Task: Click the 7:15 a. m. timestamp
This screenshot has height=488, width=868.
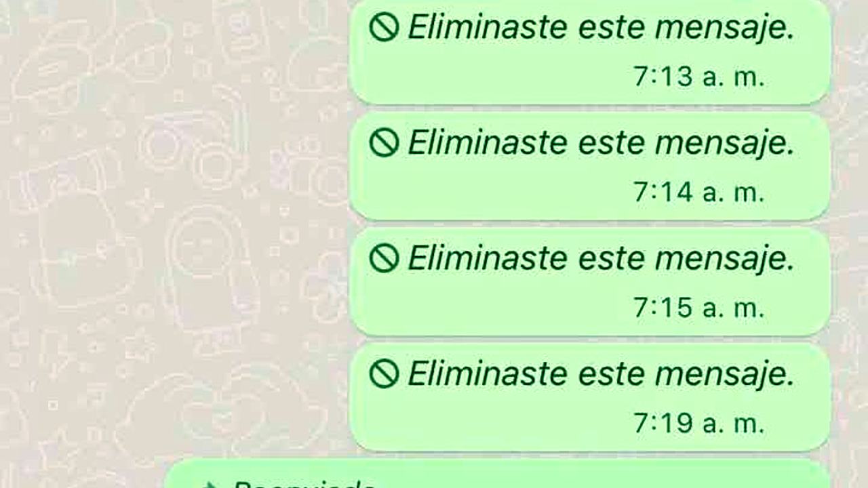Action: coord(699,307)
